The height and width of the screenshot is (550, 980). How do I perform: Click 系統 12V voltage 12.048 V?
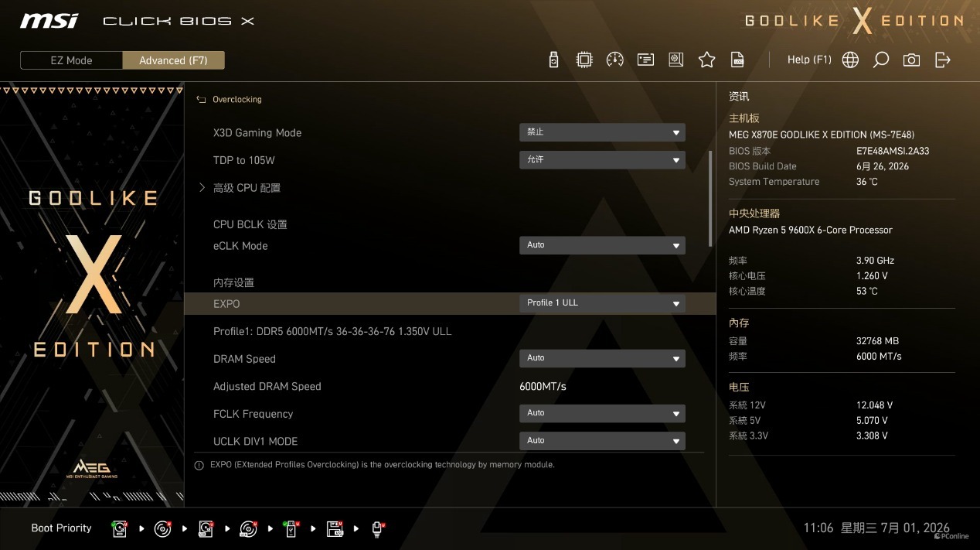[x=874, y=405]
